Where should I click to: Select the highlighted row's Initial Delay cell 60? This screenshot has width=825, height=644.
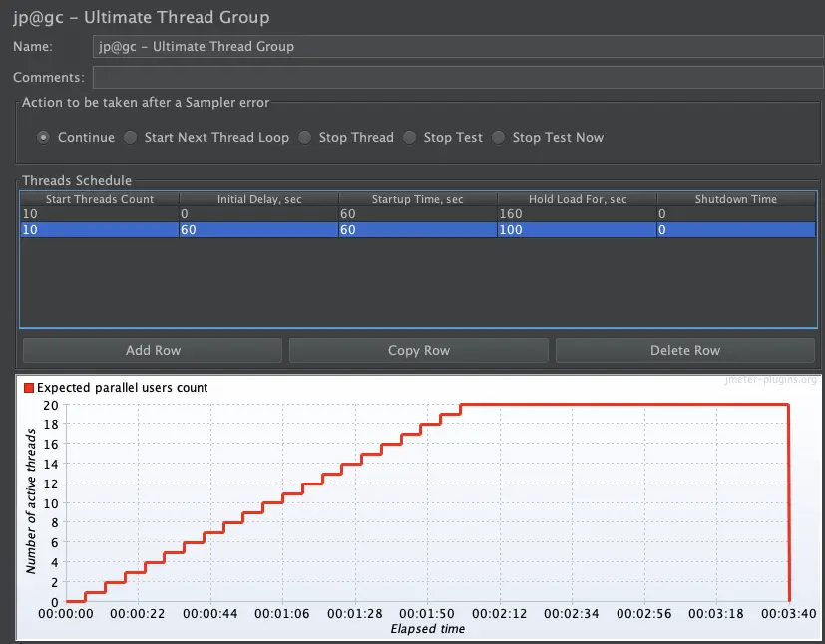click(x=258, y=229)
